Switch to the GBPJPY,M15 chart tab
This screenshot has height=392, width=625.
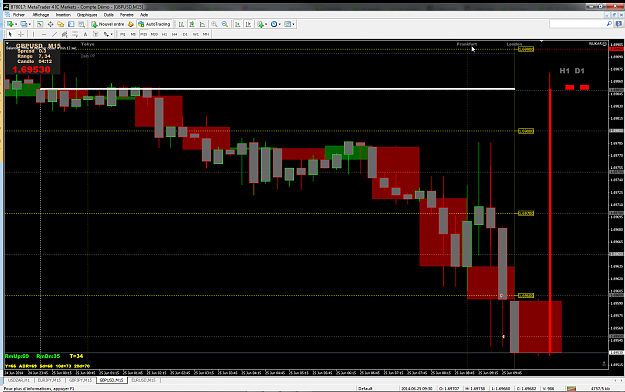[81, 380]
